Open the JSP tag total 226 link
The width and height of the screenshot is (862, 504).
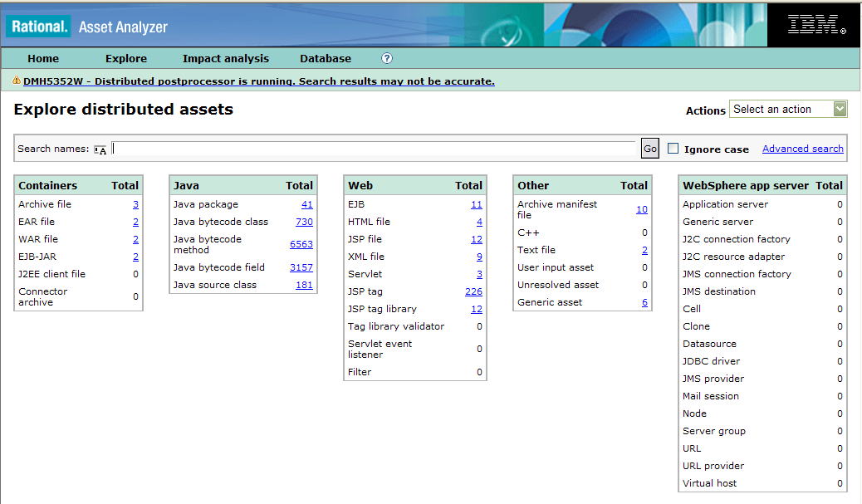coord(473,291)
